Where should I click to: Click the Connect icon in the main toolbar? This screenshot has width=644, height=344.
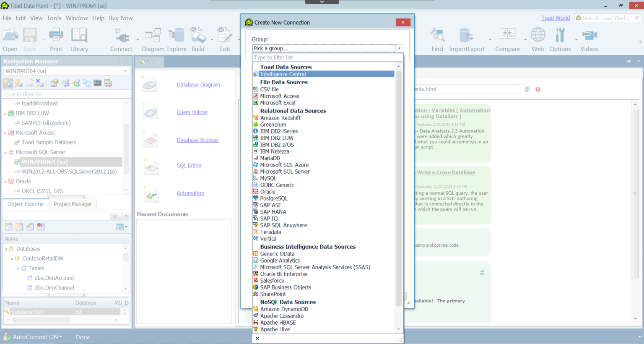121,39
